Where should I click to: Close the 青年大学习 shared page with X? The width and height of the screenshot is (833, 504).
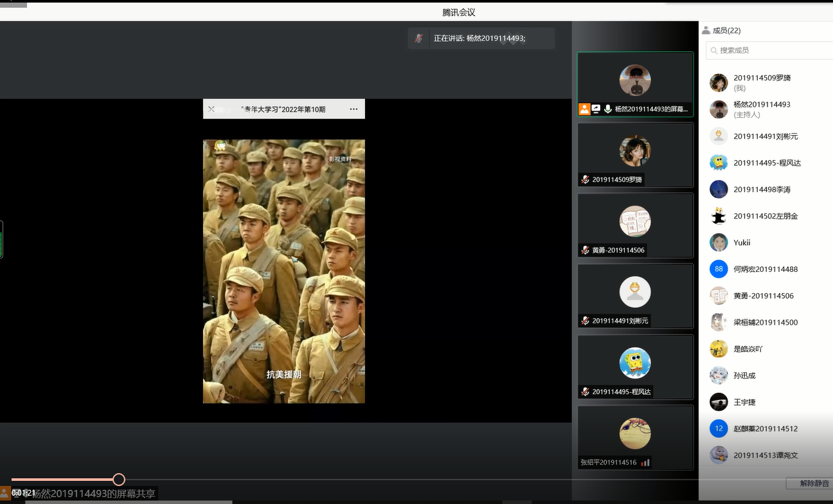(x=211, y=109)
